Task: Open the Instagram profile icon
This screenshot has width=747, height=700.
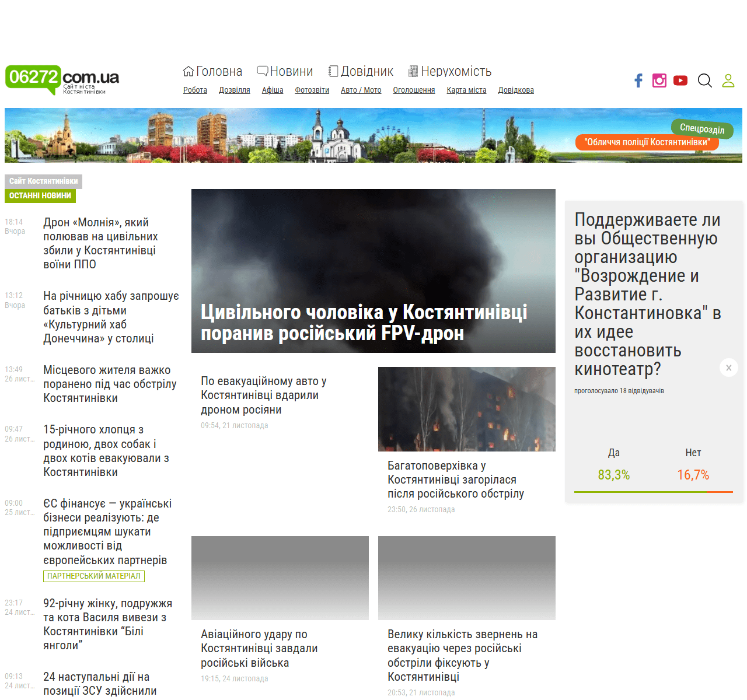Action: (659, 80)
